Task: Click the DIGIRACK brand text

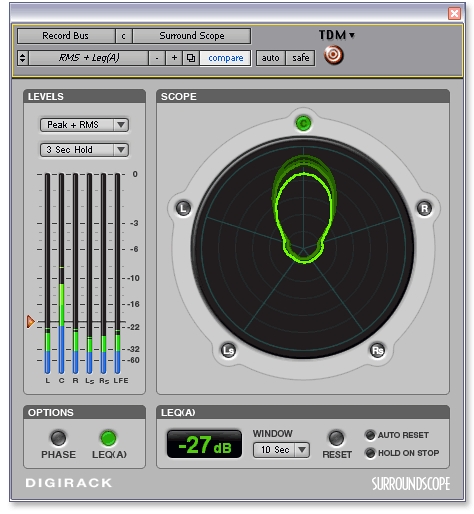Action: point(69,483)
